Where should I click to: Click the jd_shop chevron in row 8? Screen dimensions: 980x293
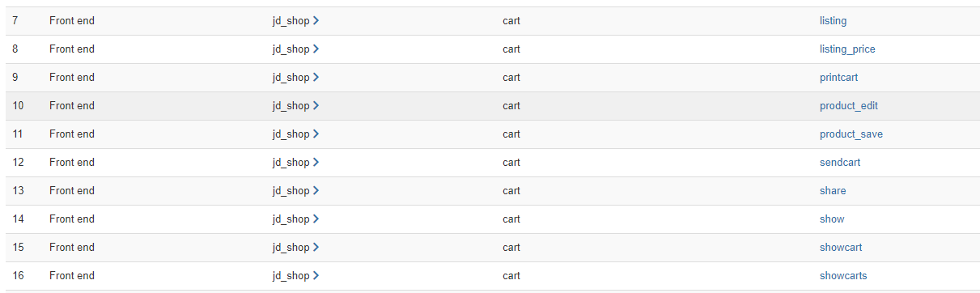tap(316, 49)
